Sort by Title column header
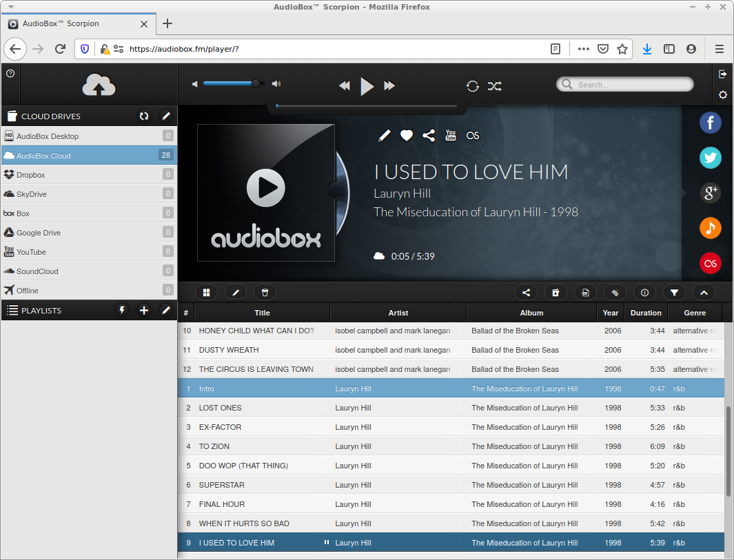This screenshot has width=734, height=560. click(262, 313)
